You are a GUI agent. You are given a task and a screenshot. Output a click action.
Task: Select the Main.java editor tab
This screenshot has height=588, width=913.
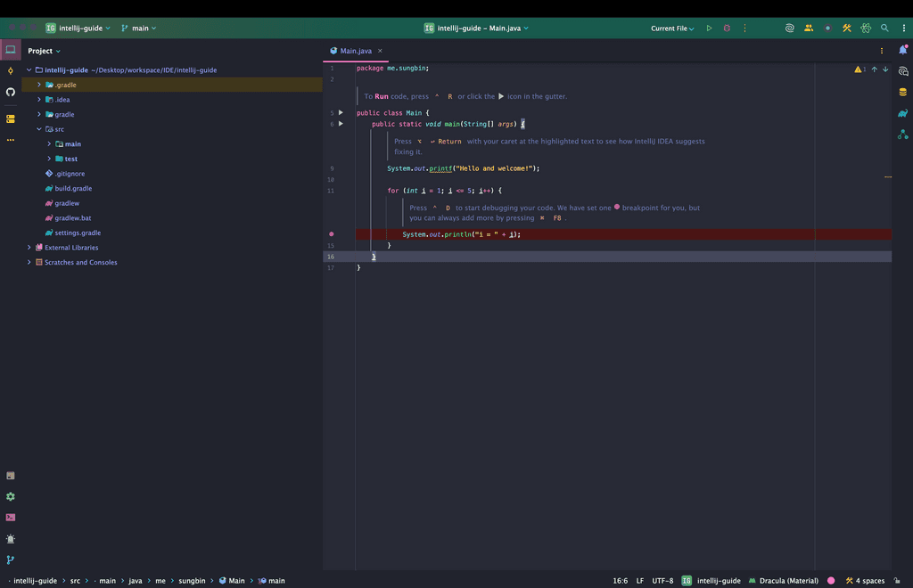pos(355,51)
